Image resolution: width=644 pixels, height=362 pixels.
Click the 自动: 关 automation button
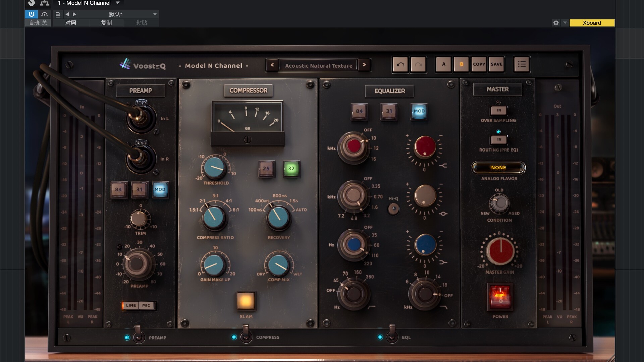click(38, 23)
